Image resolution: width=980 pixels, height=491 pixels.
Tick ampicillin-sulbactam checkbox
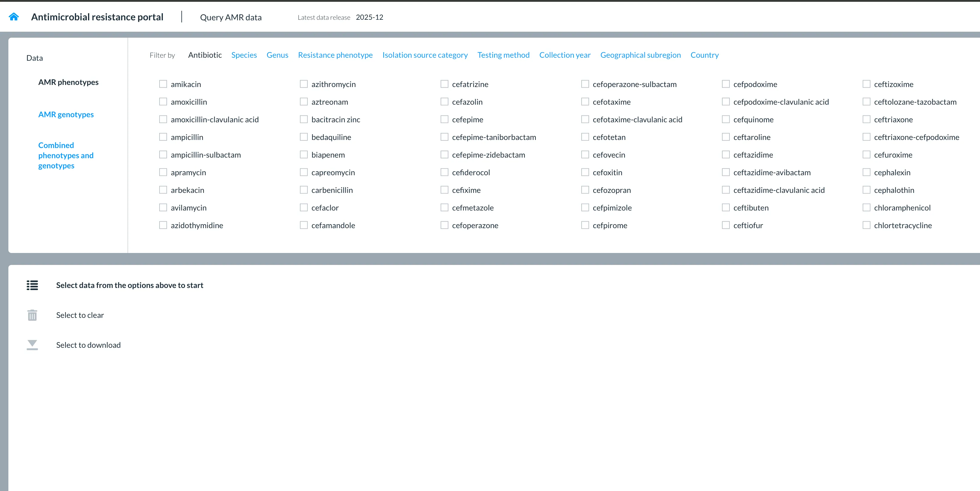coord(163,155)
